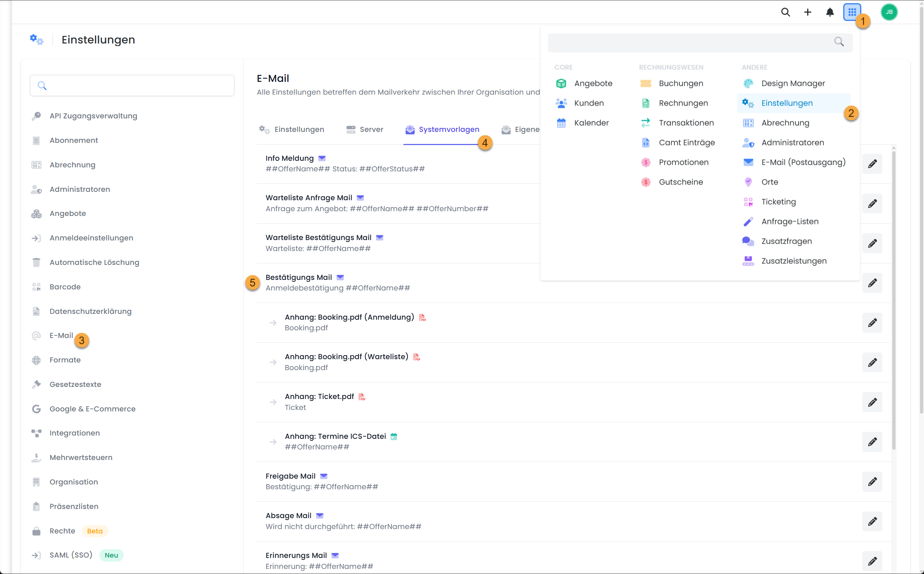Open Datenschutzerklärung in the settings sidebar
Image resolution: width=924 pixels, height=574 pixels.
tap(90, 311)
